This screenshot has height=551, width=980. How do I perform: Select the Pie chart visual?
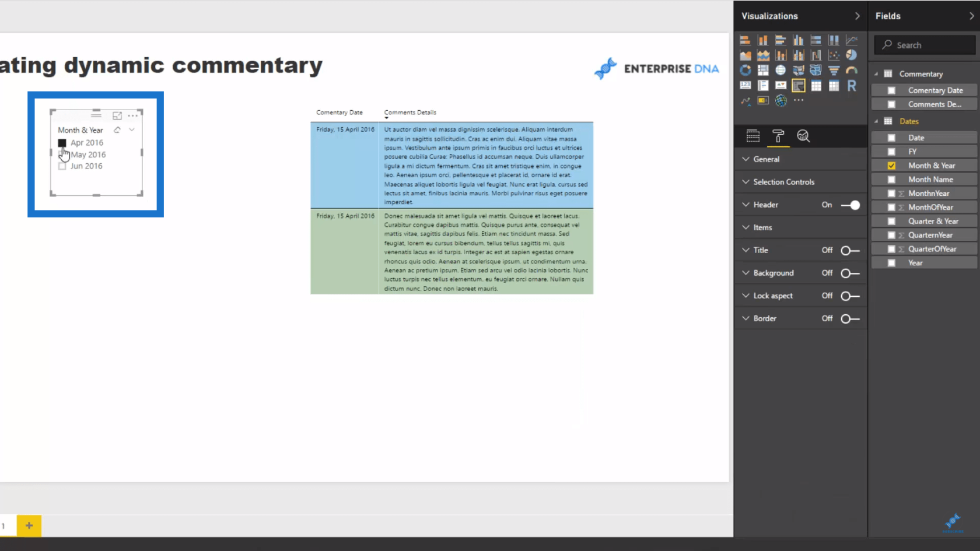[852, 55]
